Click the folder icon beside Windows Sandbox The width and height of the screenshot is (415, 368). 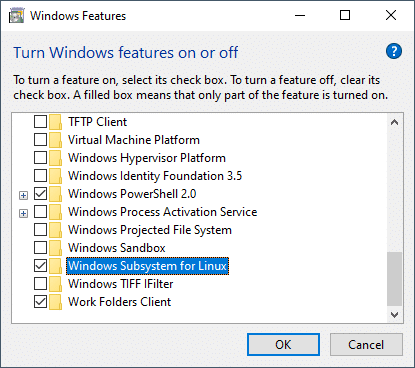tap(55, 248)
